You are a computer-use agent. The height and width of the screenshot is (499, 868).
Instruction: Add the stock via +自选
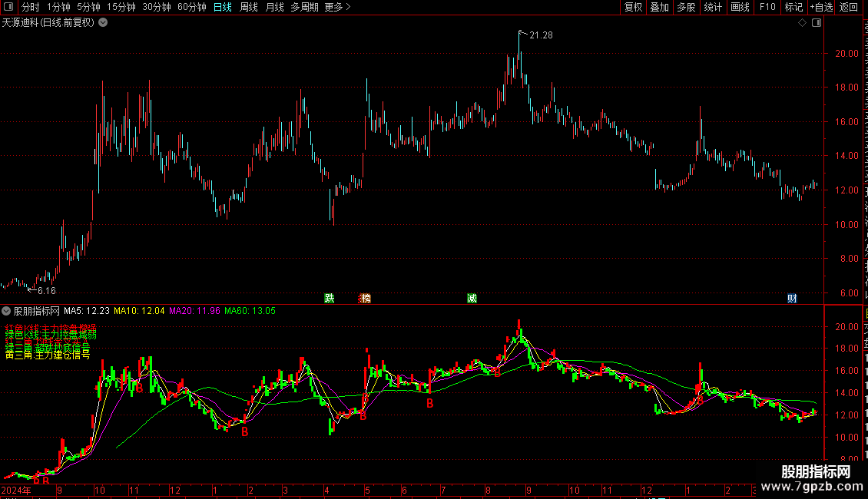click(x=821, y=7)
